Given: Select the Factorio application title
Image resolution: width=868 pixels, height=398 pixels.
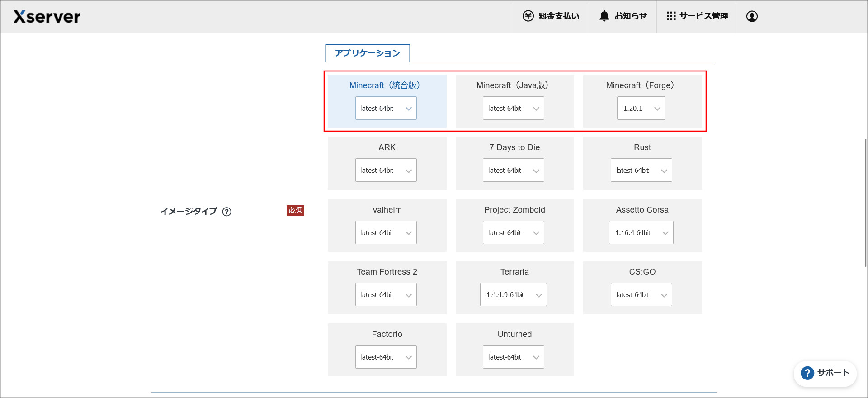Looking at the screenshot, I should [387, 334].
